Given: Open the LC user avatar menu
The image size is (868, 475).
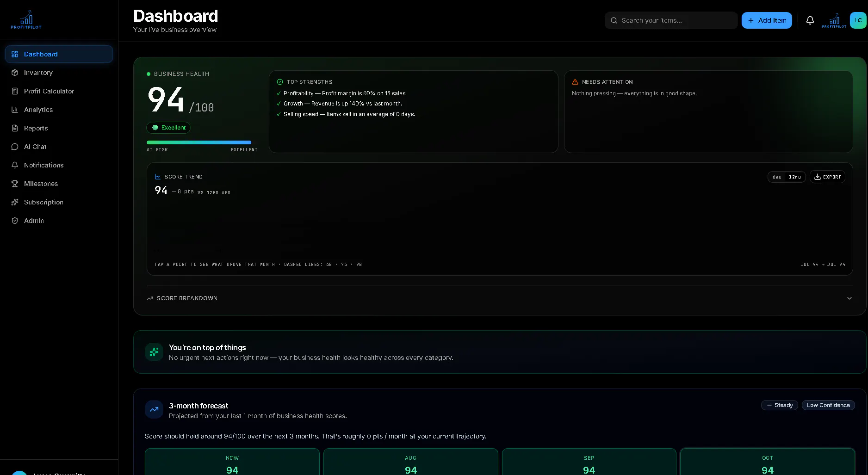Looking at the screenshot, I should click(858, 20).
